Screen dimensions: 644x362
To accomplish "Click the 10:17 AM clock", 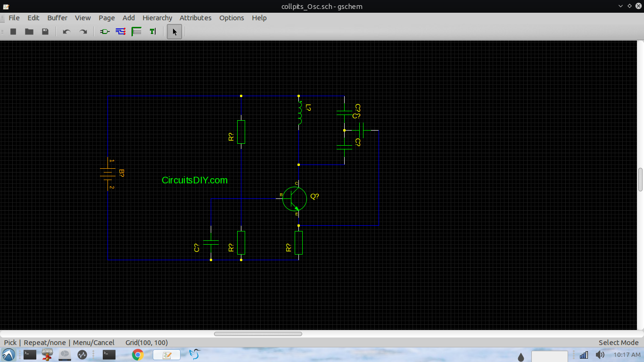I will 627,355.
